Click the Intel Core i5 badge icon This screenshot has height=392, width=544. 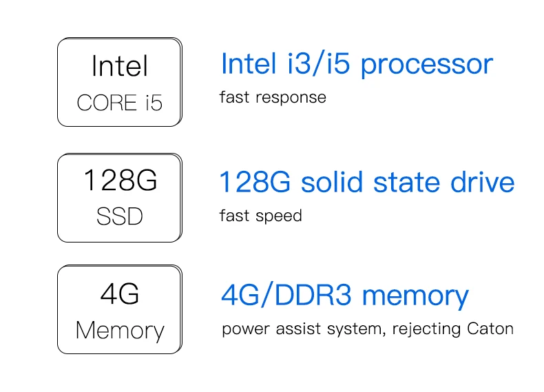[119, 82]
